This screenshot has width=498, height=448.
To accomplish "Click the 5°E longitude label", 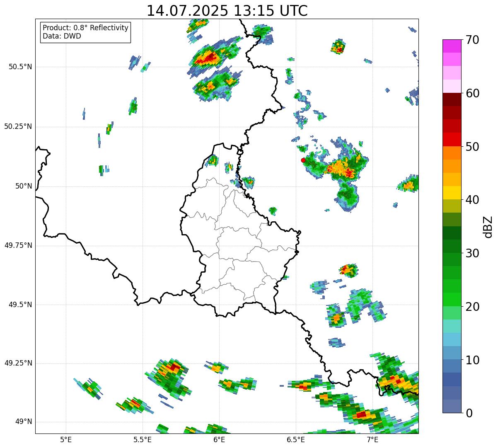I will click(66, 439).
